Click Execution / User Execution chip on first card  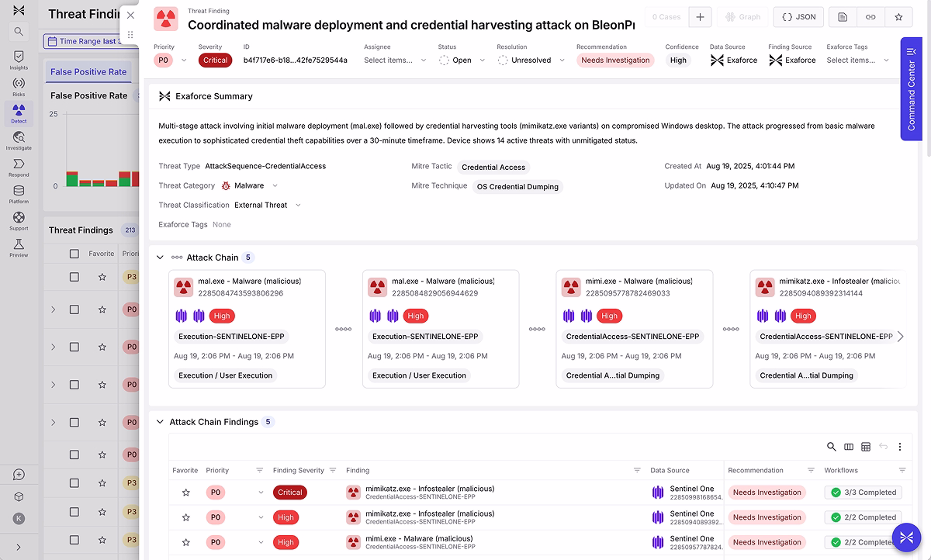tap(226, 375)
